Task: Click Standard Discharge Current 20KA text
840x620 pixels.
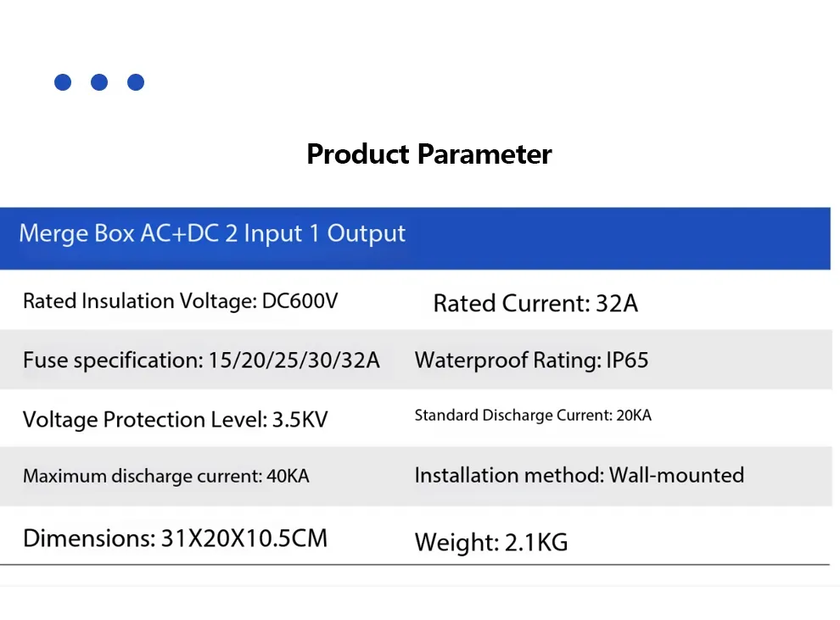Action: (533, 416)
